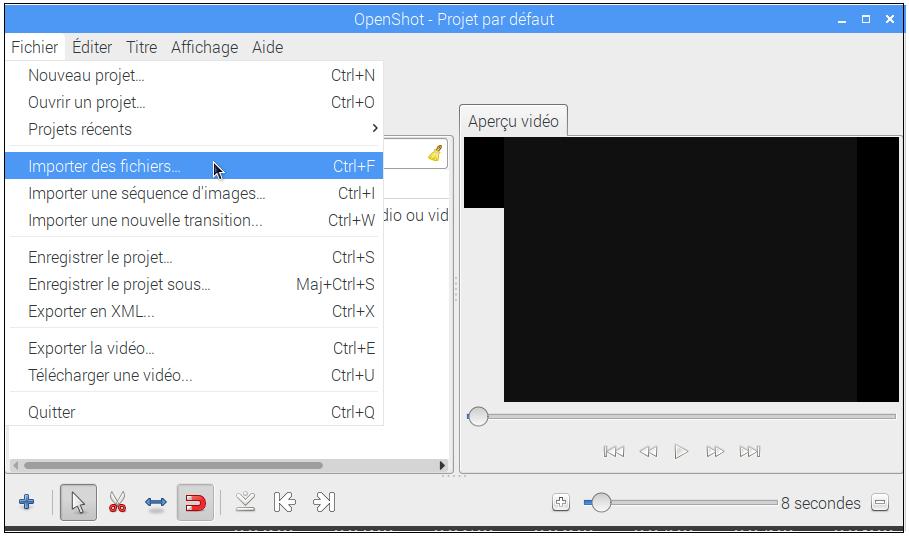The image size is (909, 536).
Task: Open the Titre menu
Action: [x=142, y=47]
